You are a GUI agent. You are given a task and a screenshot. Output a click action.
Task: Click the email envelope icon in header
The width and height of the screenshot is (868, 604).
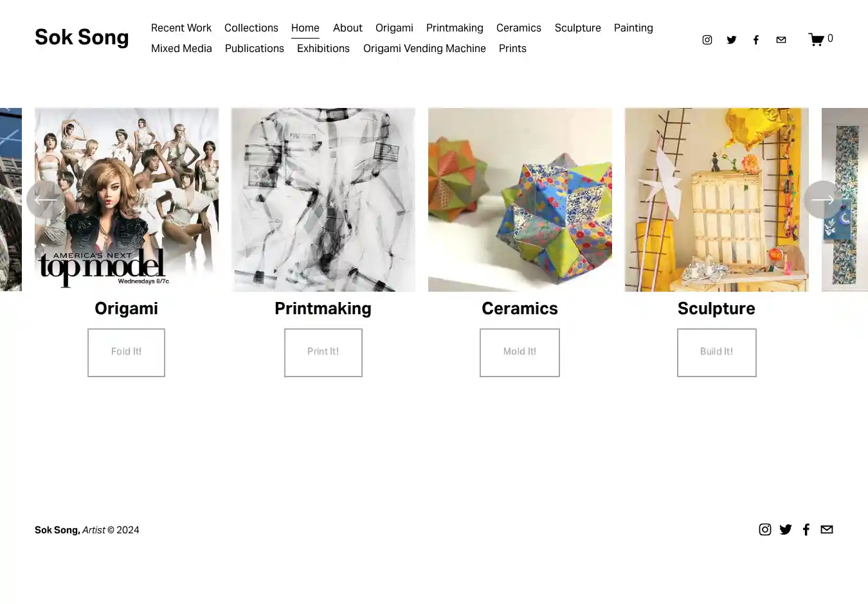click(781, 40)
